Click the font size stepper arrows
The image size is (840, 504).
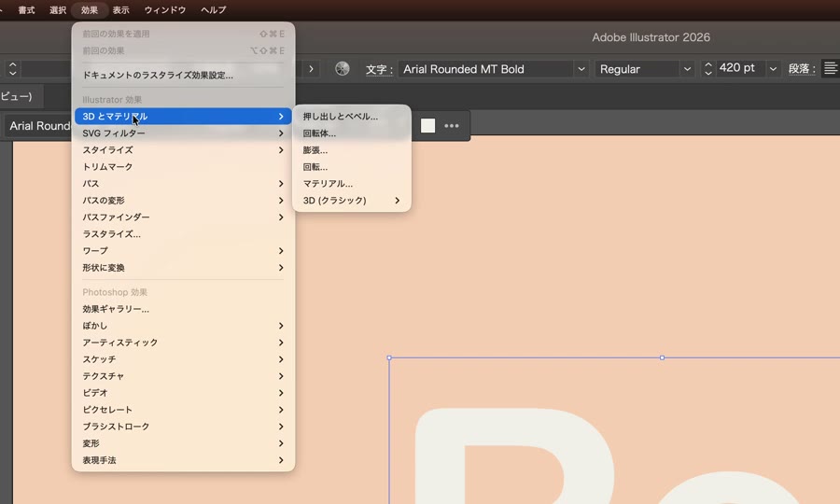[708, 68]
